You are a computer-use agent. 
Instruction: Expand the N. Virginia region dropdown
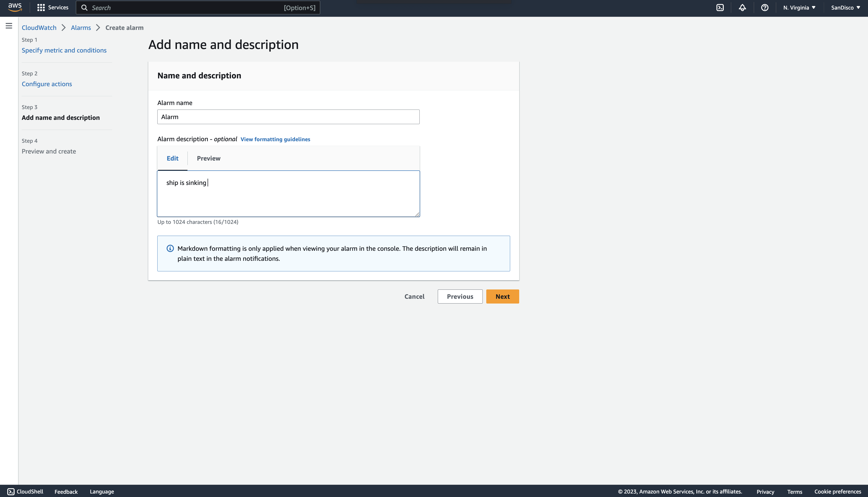pyautogui.click(x=799, y=8)
